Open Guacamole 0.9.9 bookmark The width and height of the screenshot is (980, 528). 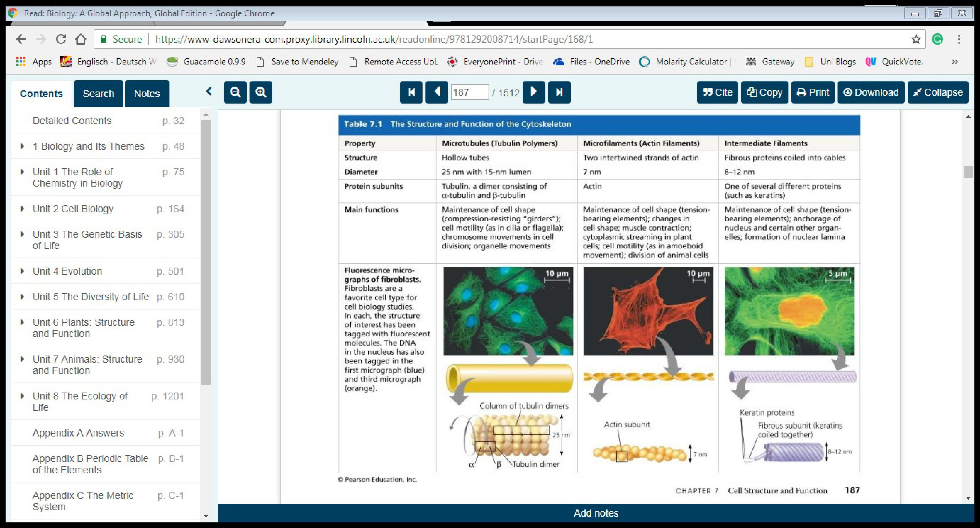click(x=206, y=62)
